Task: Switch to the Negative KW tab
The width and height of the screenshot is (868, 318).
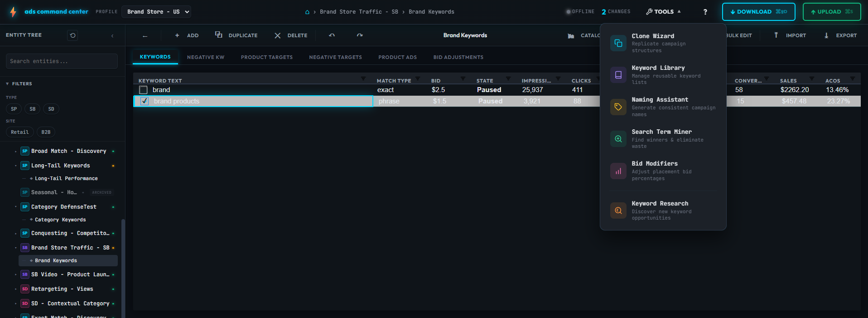Action: (x=206, y=57)
